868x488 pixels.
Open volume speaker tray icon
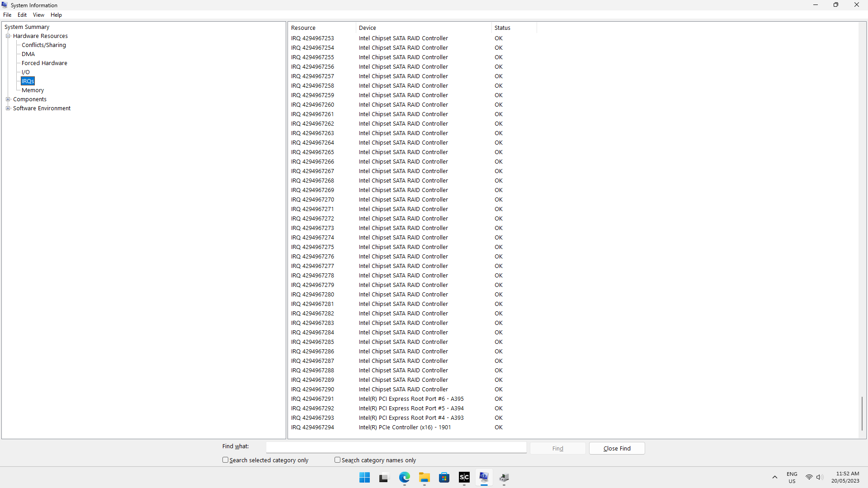pos(819,477)
